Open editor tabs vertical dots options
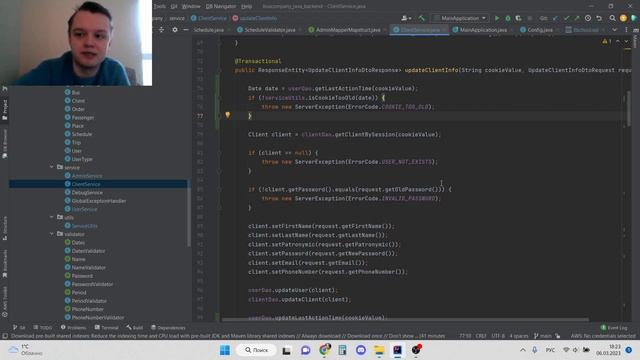Image resolution: width=640 pixels, height=360 pixels. [627, 30]
